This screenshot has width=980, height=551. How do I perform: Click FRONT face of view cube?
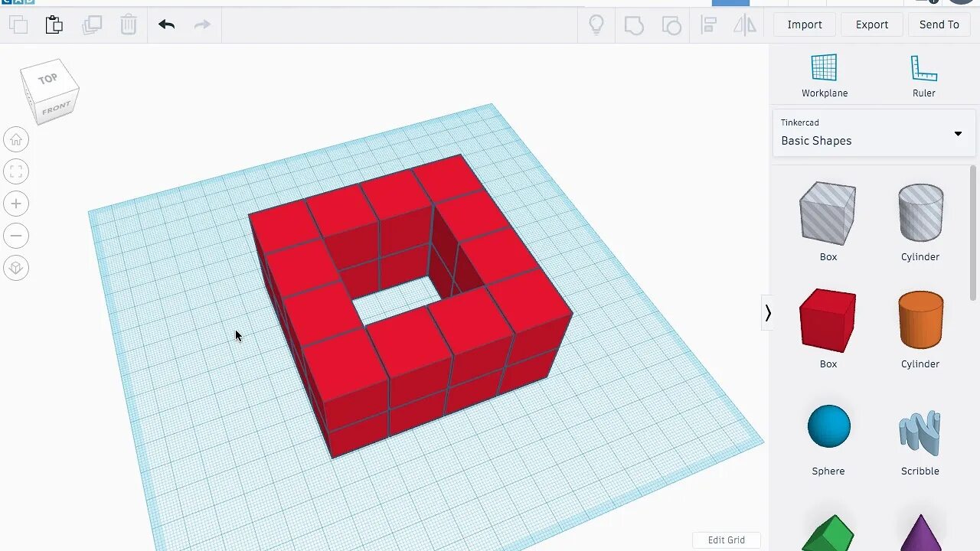[57, 109]
